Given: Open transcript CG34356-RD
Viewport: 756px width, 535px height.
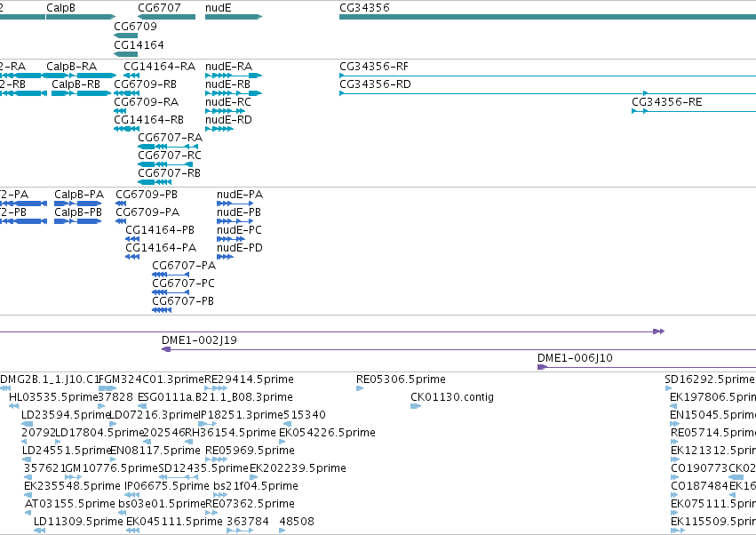Looking at the screenshot, I should pos(547,93).
